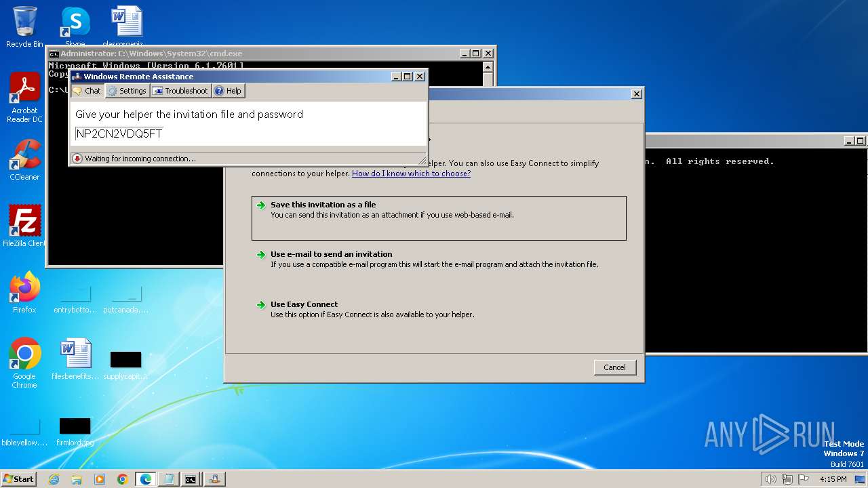Close the invitation wizard dialog
The height and width of the screenshot is (488, 868).
(x=636, y=94)
